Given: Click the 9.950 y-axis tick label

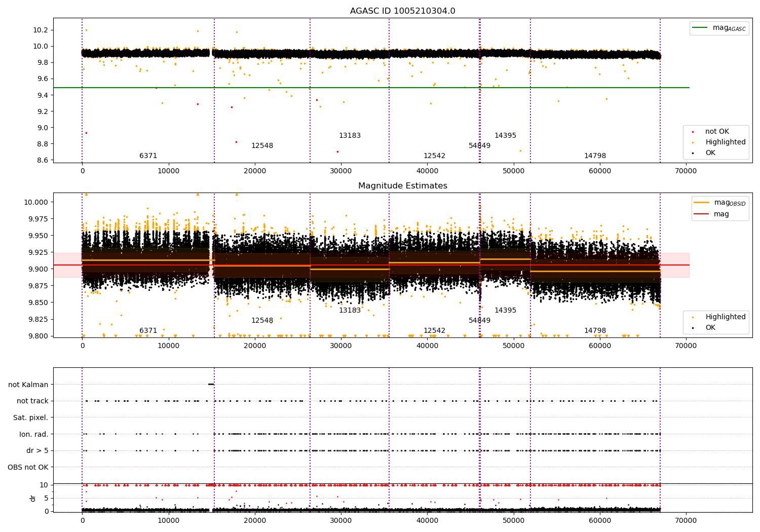Looking at the screenshot, I should tap(39, 236).
